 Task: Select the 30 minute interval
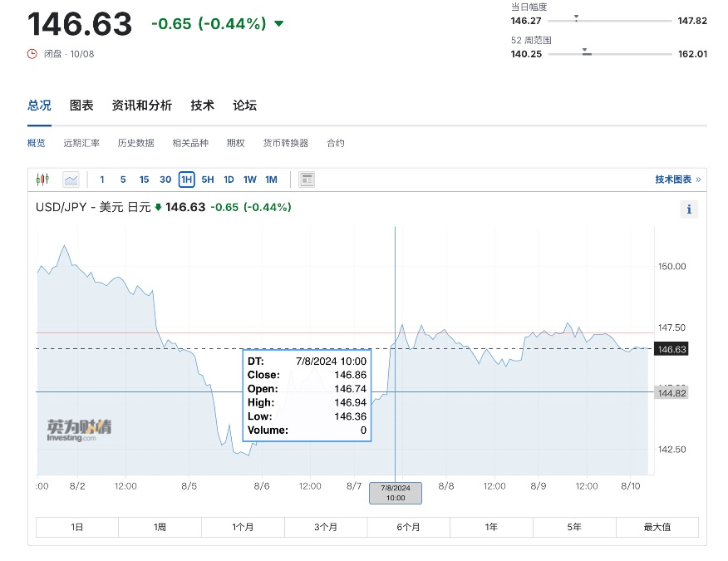click(165, 180)
